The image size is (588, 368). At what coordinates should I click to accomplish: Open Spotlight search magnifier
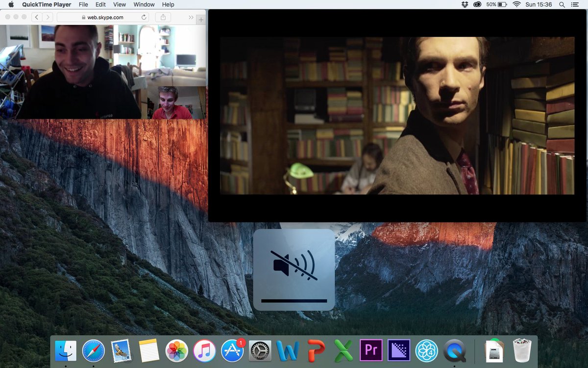pyautogui.click(x=562, y=4)
